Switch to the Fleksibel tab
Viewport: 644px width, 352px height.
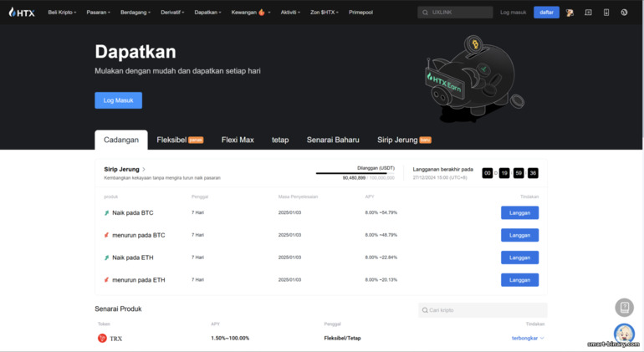click(180, 140)
